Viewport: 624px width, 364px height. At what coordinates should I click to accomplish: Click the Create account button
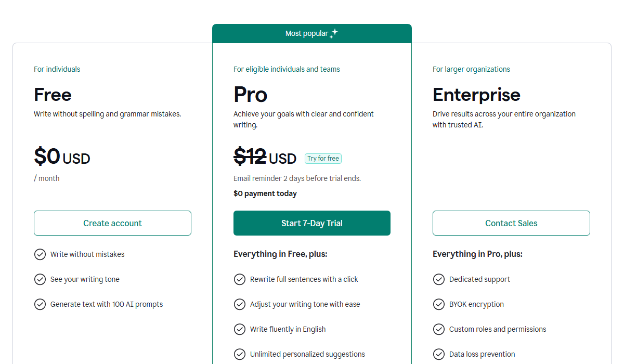pyautogui.click(x=112, y=223)
